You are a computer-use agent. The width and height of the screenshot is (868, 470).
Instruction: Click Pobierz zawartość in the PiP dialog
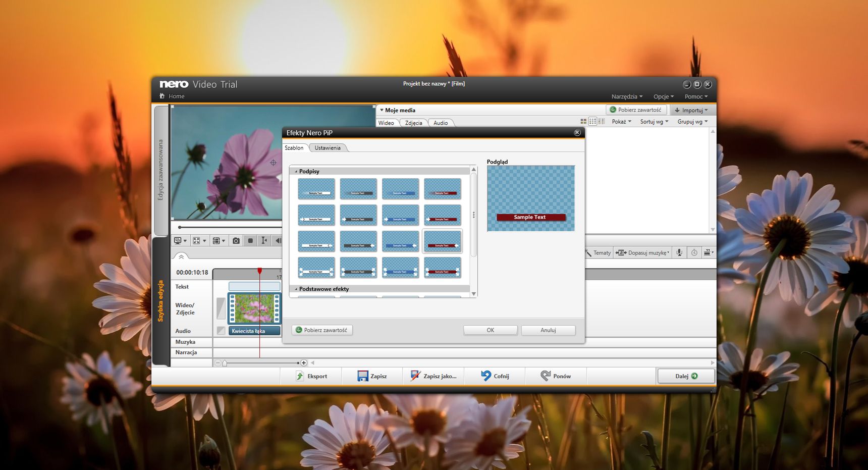tap(322, 330)
